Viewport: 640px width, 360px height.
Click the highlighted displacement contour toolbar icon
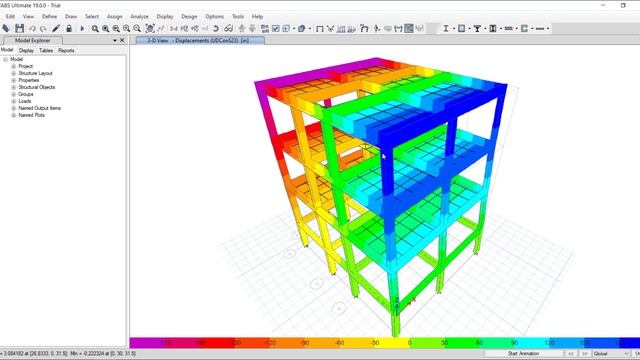(409, 29)
